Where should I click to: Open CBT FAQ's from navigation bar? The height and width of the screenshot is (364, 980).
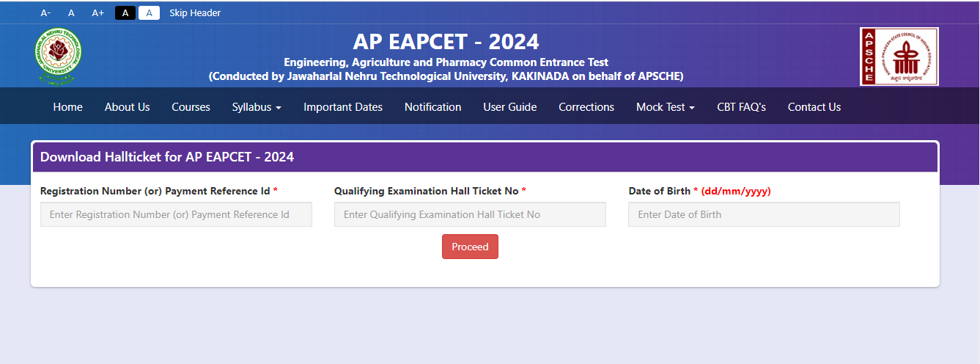coord(741,107)
